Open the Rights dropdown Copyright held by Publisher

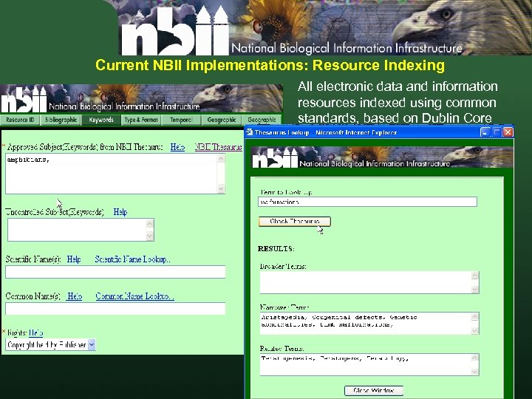click(x=50, y=345)
